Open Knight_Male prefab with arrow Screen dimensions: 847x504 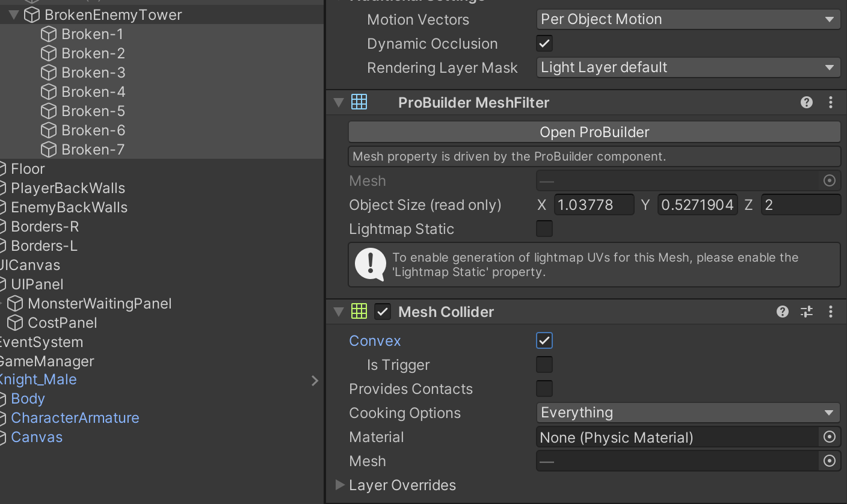[x=315, y=380]
